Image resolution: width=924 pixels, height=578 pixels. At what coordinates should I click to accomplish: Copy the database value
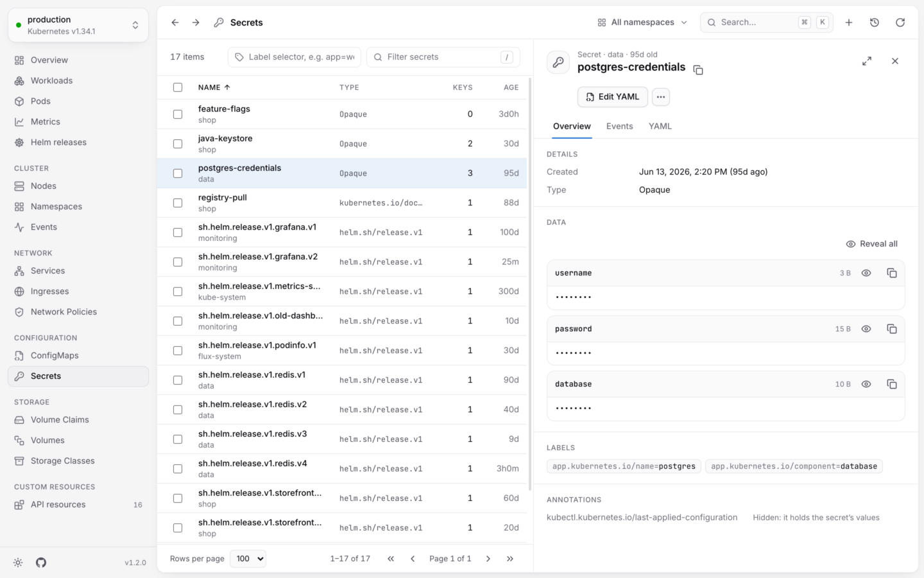(x=892, y=384)
